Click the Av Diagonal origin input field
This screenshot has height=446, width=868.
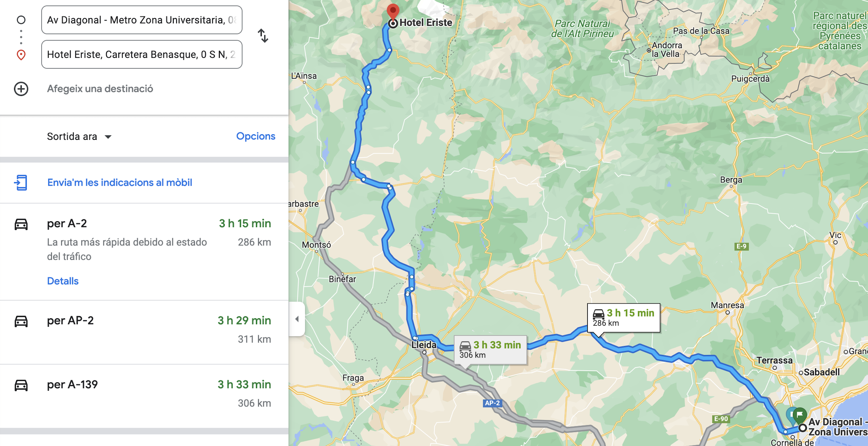pyautogui.click(x=142, y=20)
